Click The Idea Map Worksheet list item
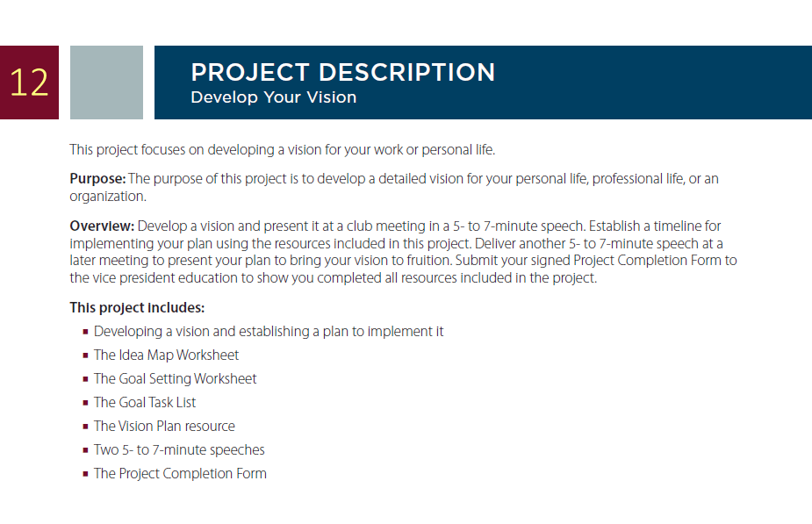812x524 pixels. pyautogui.click(x=166, y=355)
